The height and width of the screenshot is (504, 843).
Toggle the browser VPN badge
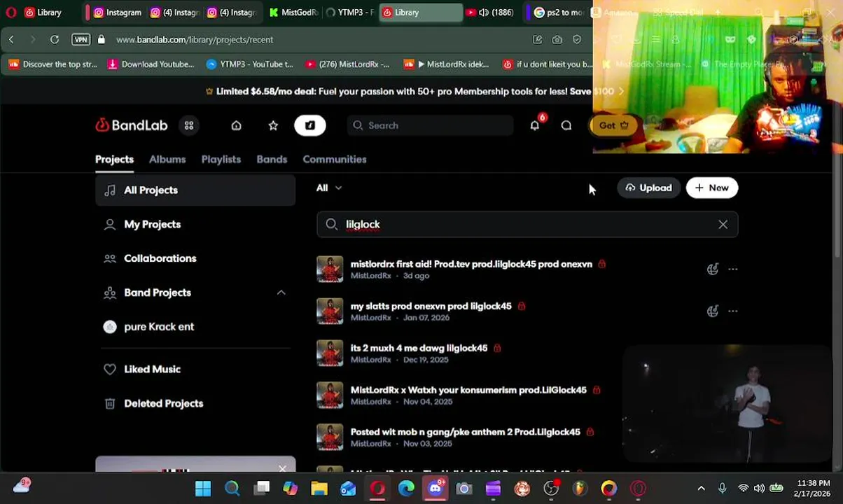(81, 40)
